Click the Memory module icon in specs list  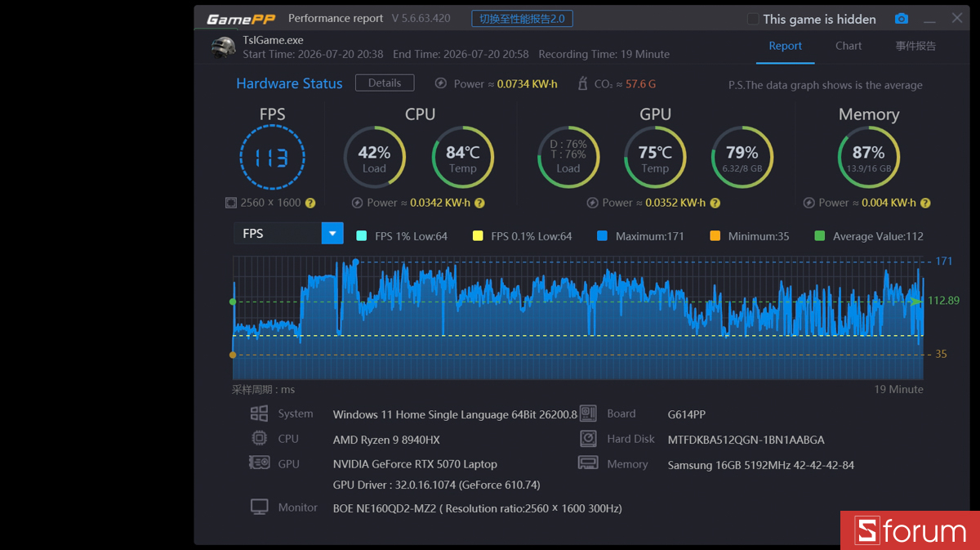tap(588, 463)
